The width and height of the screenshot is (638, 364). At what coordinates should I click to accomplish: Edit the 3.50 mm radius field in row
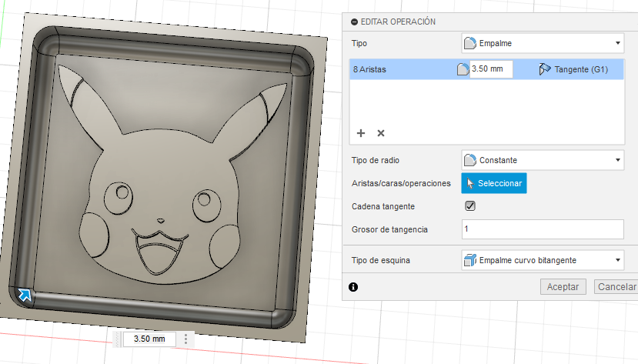click(x=491, y=69)
